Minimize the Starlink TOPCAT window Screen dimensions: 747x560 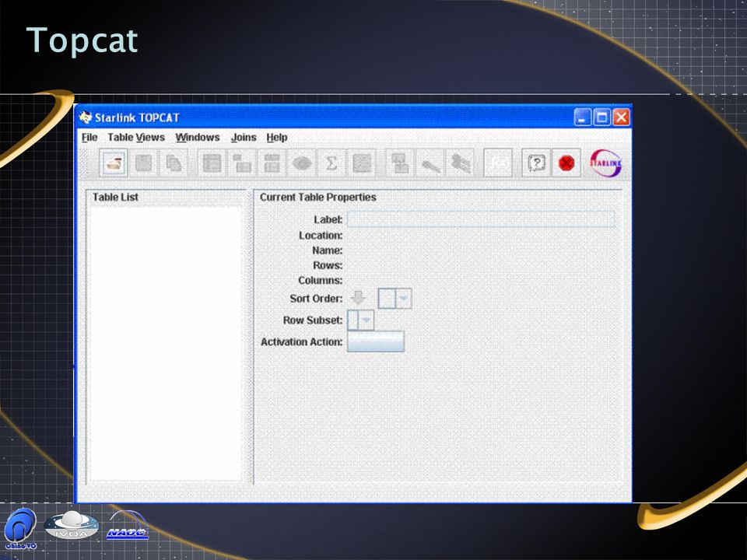click(x=582, y=117)
